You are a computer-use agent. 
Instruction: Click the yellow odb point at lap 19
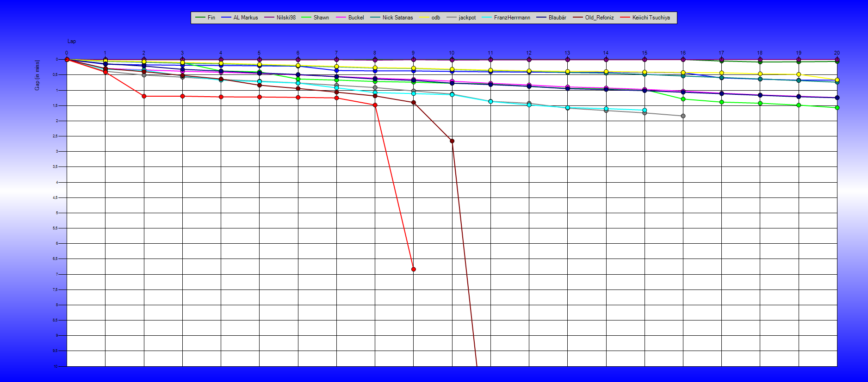(x=799, y=74)
